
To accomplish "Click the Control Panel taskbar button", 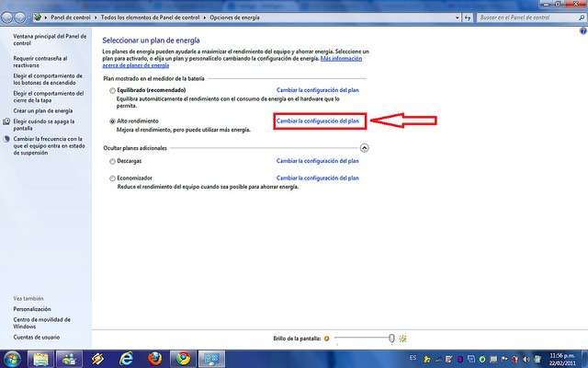I will [x=211, y=358].
